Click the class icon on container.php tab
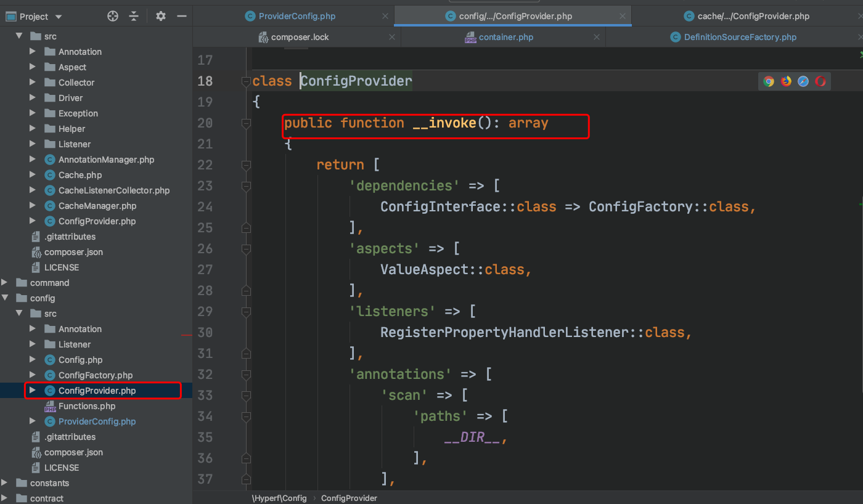863x504 pixels. pos(470,38)
